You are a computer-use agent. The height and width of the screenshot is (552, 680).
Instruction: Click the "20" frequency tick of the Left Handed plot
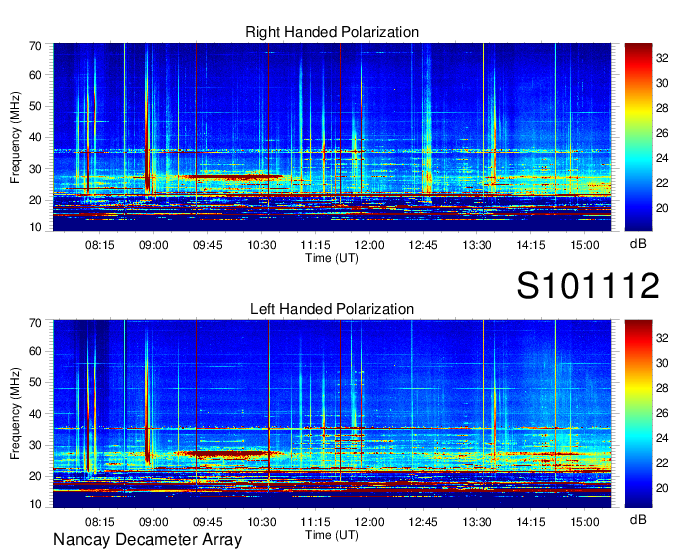tap(36, 477)
